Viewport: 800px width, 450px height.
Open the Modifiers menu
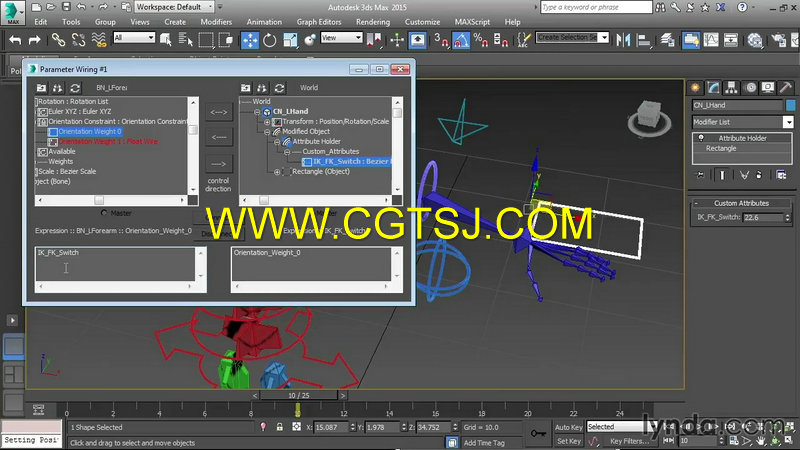click(x=216, y=22)
